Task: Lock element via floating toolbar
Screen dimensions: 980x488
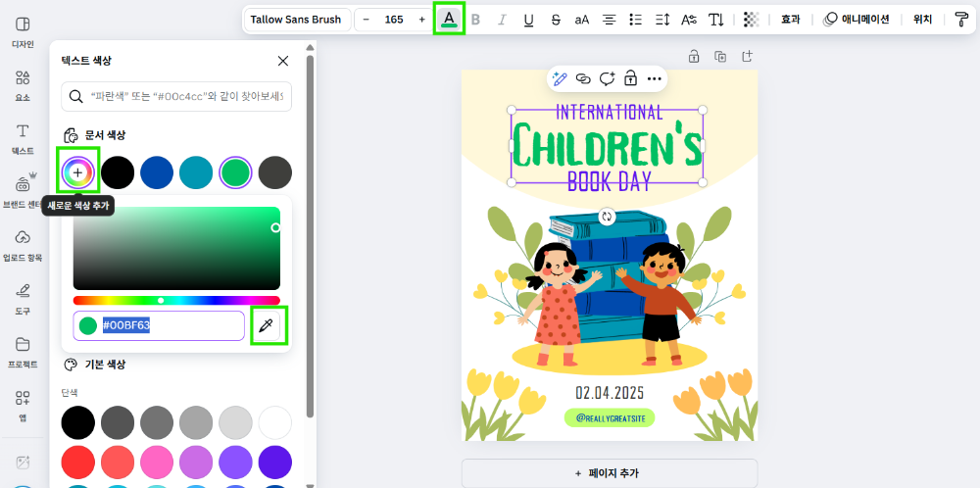Action: 630,78
